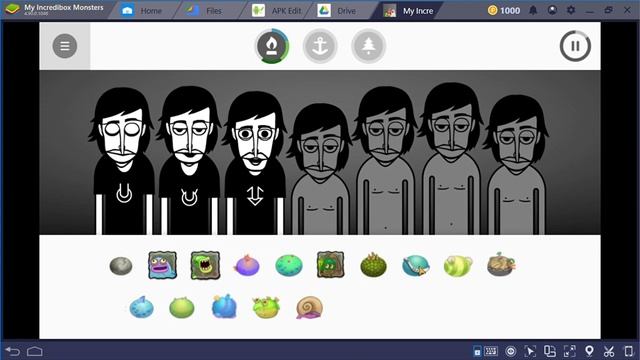The image size is (640, 360).
Task: Pick the teal spotted egg icon
Action: 289,266
